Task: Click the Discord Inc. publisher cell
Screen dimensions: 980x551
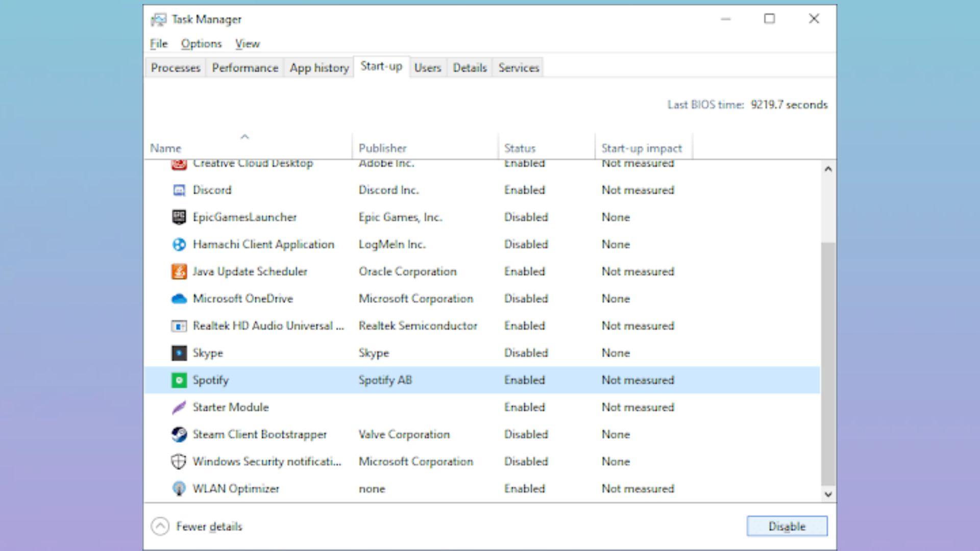Action: (388, 190)
